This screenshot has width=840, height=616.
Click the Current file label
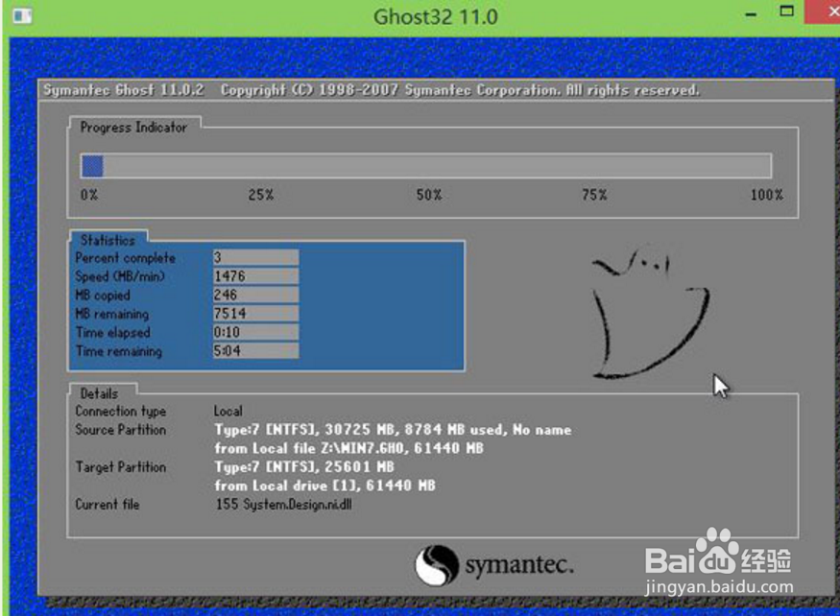pyautogui.click(x=108, y=505)
